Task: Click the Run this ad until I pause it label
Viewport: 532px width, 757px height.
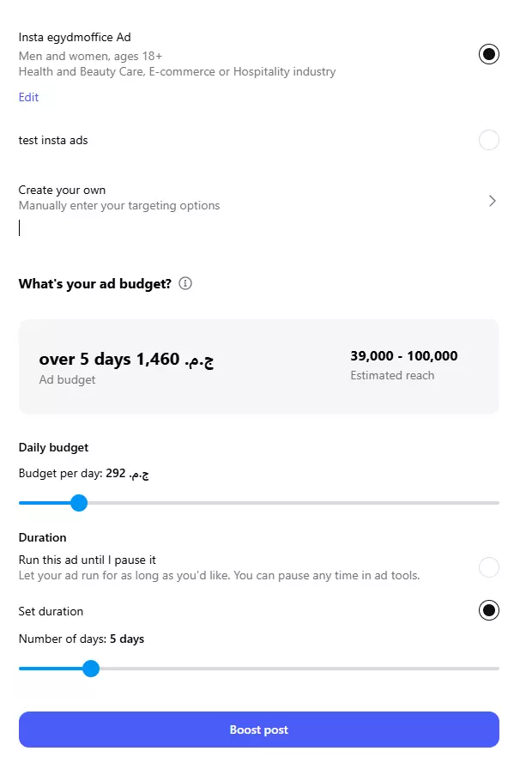Action: [x=87, y=560]
